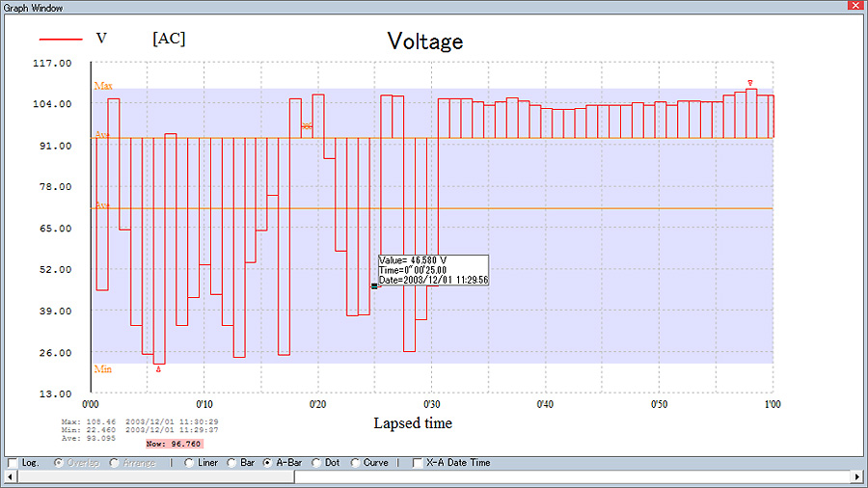The height and width of the screenshot is (488, 868).
Task: Select the Dot display mode
Action: (316, 463)
